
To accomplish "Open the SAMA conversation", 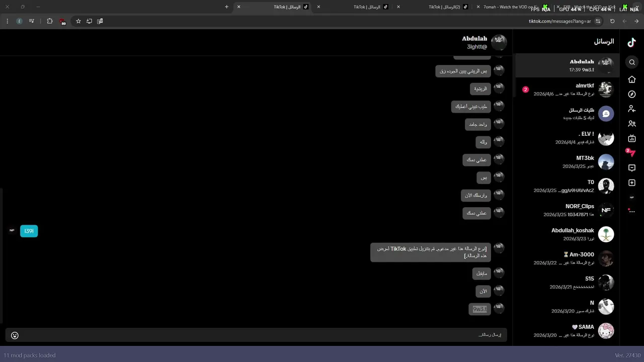I will pyautogui.click(x=568, y=331).
